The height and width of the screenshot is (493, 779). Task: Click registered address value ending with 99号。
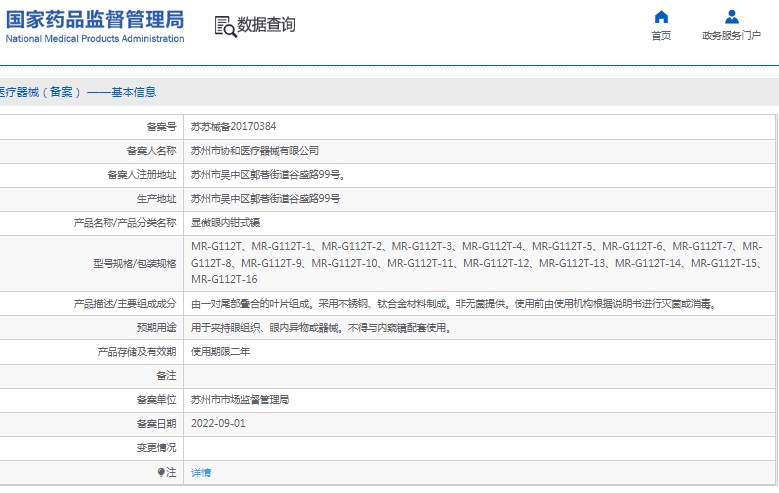(268, 174)
